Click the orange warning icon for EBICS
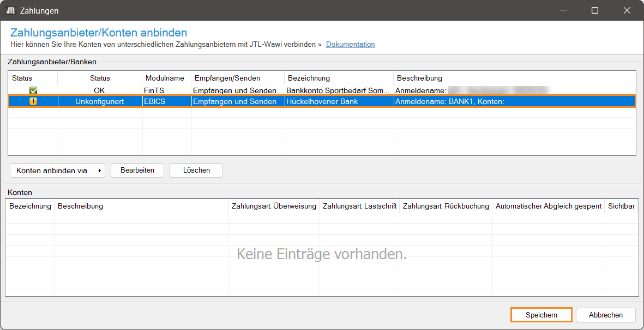 coord(33,101)
